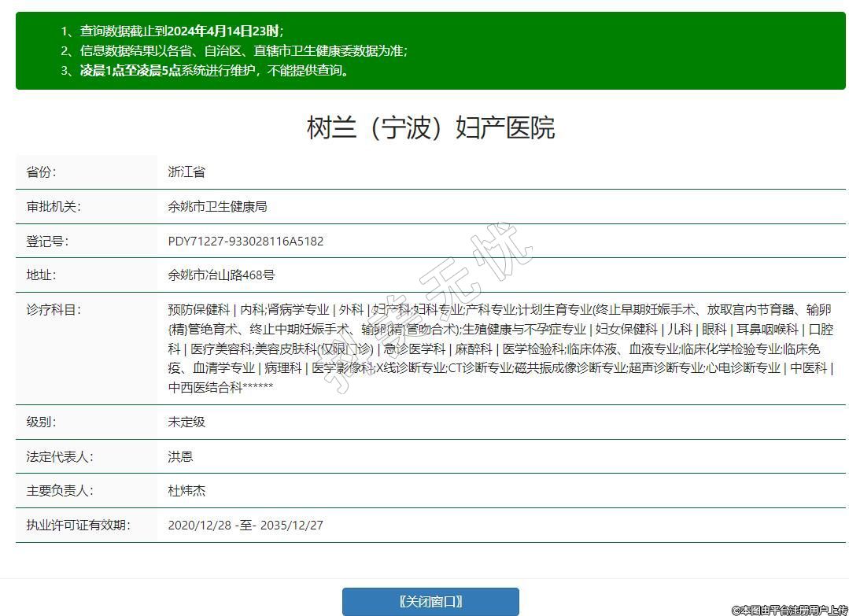The width and height of the screenshot is (849, 616).
Task: Select the registration number PDY71227-933028116A5182
Action: click(x=245, y=241)
